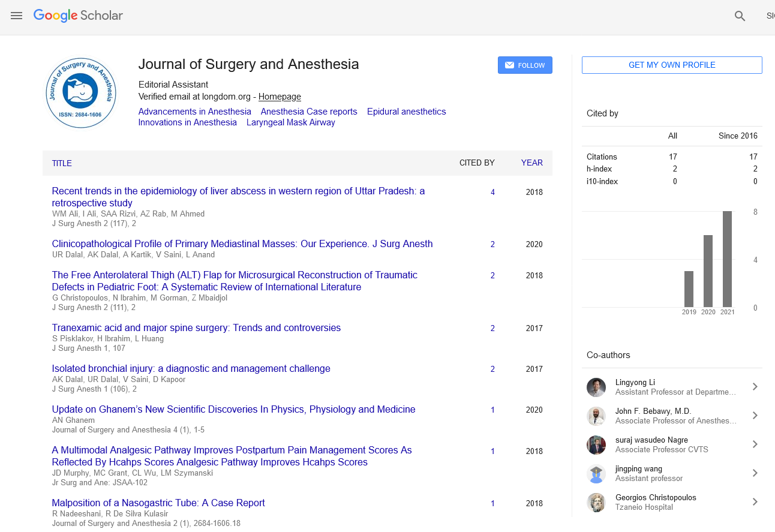The width and height of the screenshot is (775, 532).
Task: Expand Lingyong Li co-author chevron
Action: pos(755,387)
